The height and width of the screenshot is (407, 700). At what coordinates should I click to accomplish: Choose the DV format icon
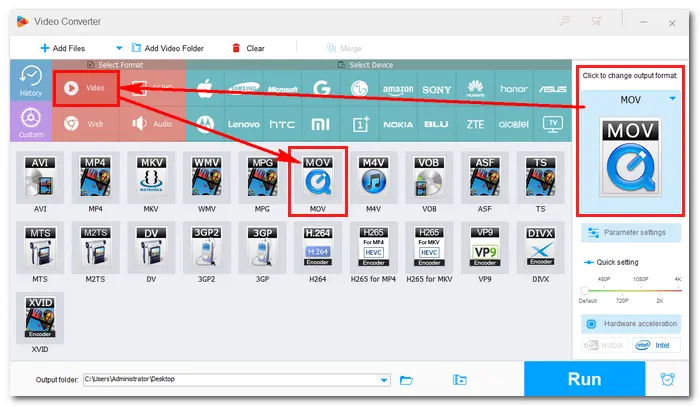(x=151, y=248)
